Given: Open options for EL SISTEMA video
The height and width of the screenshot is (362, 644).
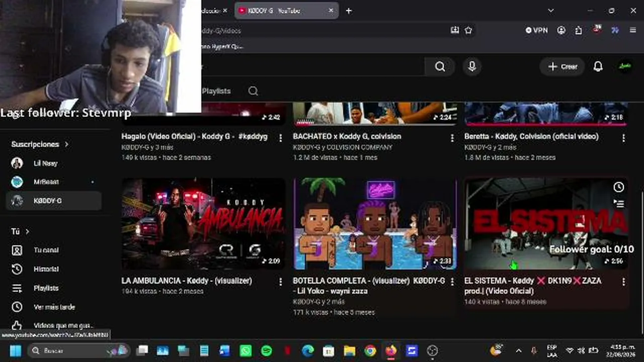Looking at the screenshot, I should (623, 282).
